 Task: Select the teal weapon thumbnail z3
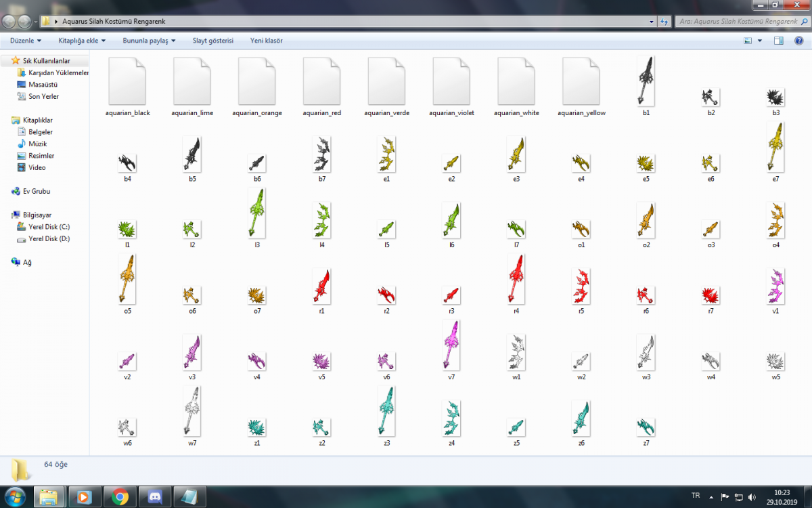386,411
